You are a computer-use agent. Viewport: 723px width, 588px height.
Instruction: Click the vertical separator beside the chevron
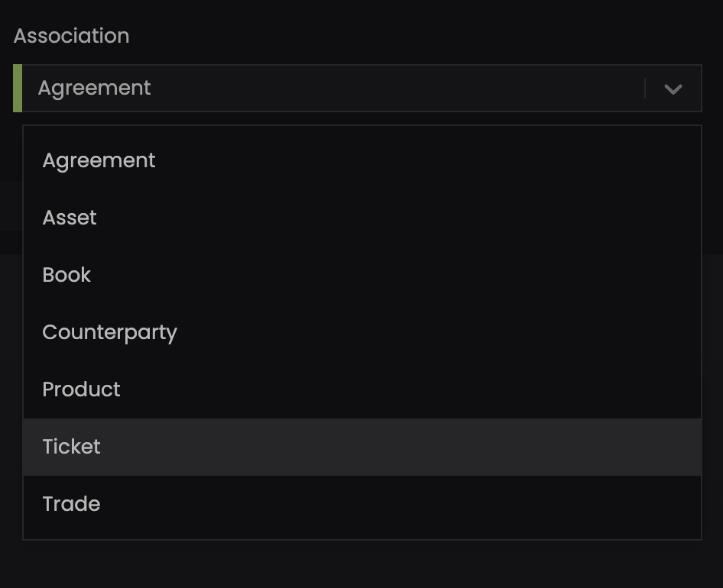645,89
